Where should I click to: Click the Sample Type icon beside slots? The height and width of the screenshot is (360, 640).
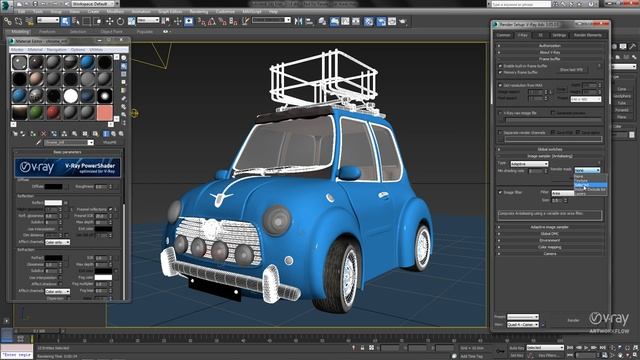pos(124,58)
